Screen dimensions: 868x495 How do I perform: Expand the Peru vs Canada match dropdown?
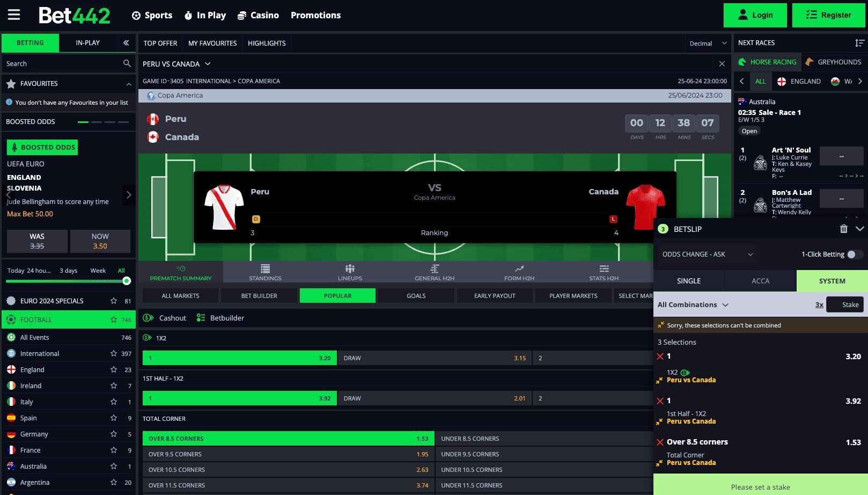176,64
